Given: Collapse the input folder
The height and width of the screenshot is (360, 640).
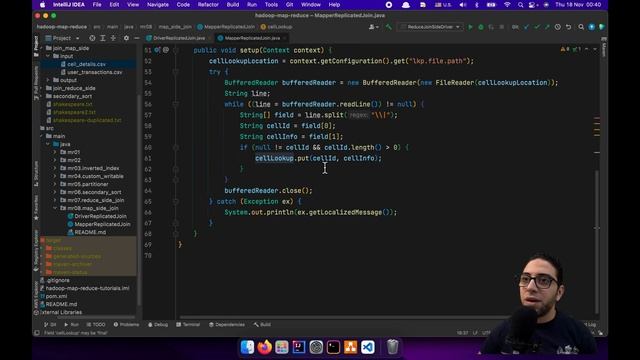Looking at the screenshot, I should click(48, 56).
